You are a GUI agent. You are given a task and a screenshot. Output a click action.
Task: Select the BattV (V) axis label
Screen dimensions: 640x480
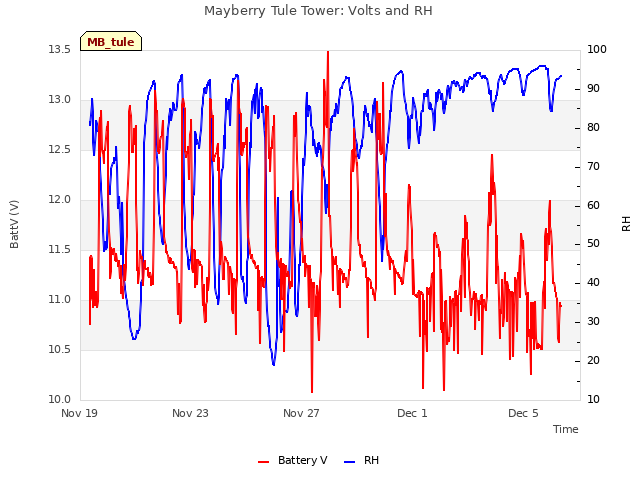[14, 224]
